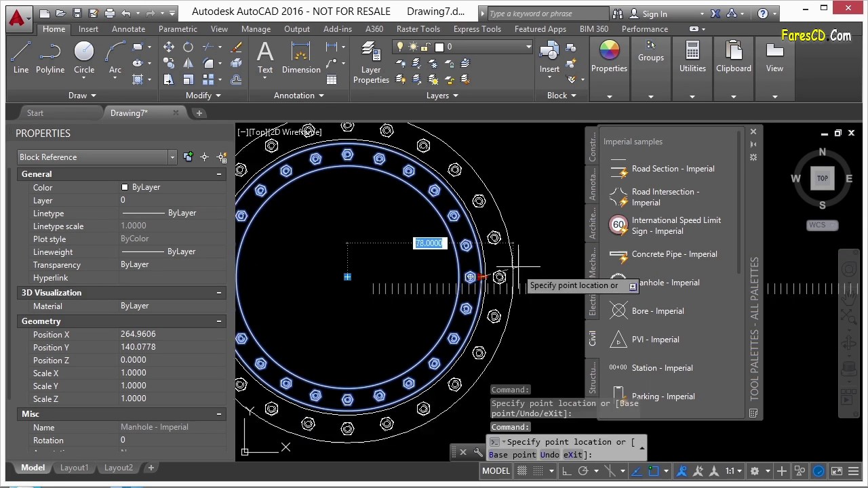The image size is (868, 488).
Task: Switch to Layout1 tab
Action: (x=74, y=468)
